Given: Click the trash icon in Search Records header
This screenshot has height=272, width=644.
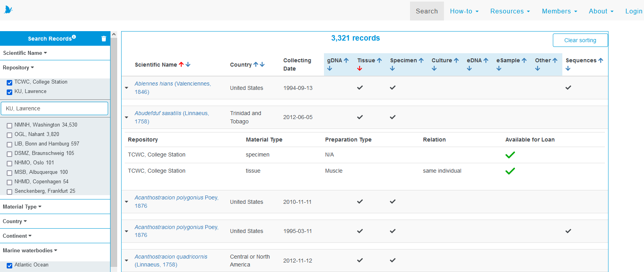Looking at the screenshot, I should point(104,39).
